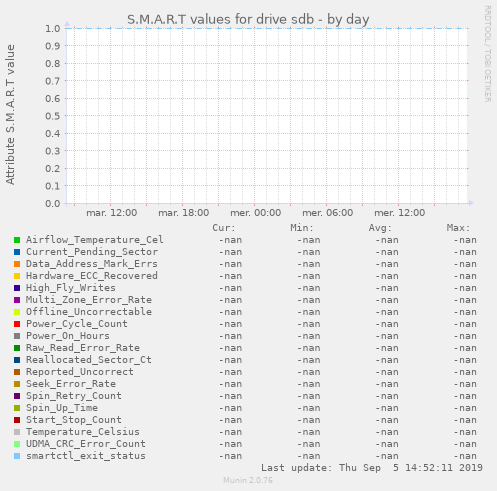497x491 pixels.
Task: Select the Power_On_Hours legend label
Action: 68,336
